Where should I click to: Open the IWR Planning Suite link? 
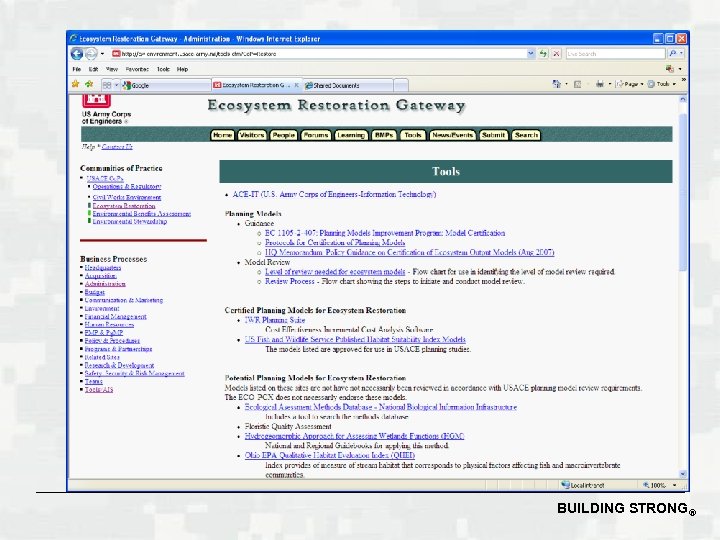click(275, 320)
